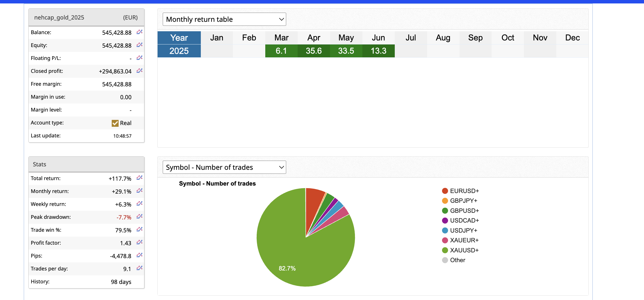The width and height of the screenshot is (644, 300).
Task: Open the Trades per day chart icon
Action: click(140, 268)
